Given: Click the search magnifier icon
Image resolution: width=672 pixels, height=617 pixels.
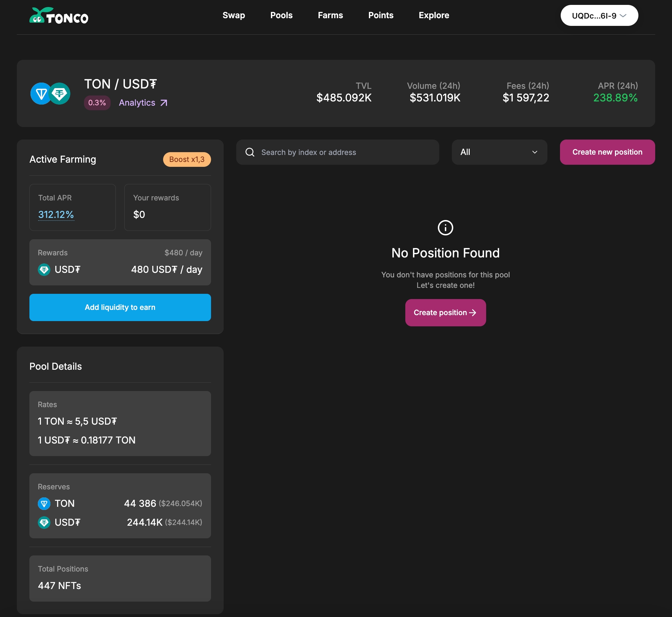Looking at the screenshot, I should [x=250, y=152].
